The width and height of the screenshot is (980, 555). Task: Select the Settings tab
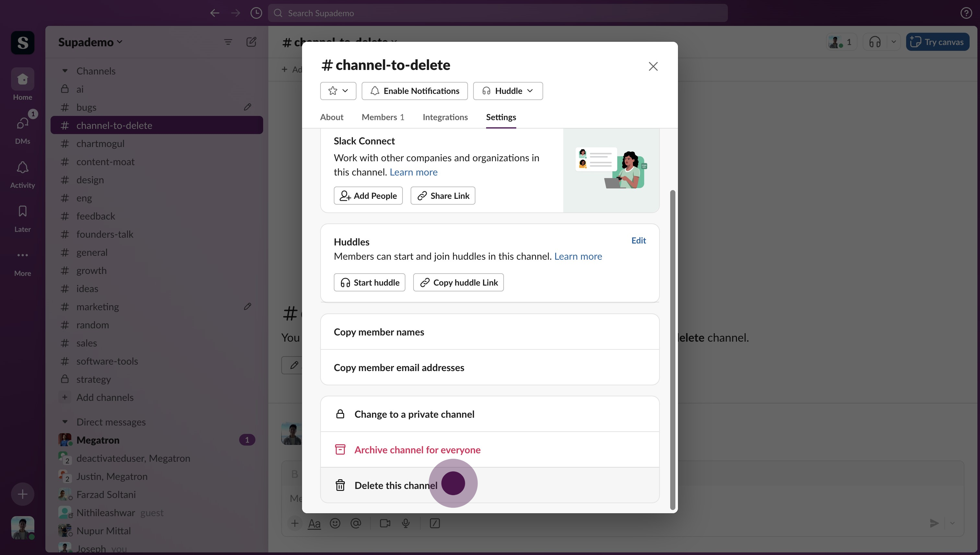[501, 117]
